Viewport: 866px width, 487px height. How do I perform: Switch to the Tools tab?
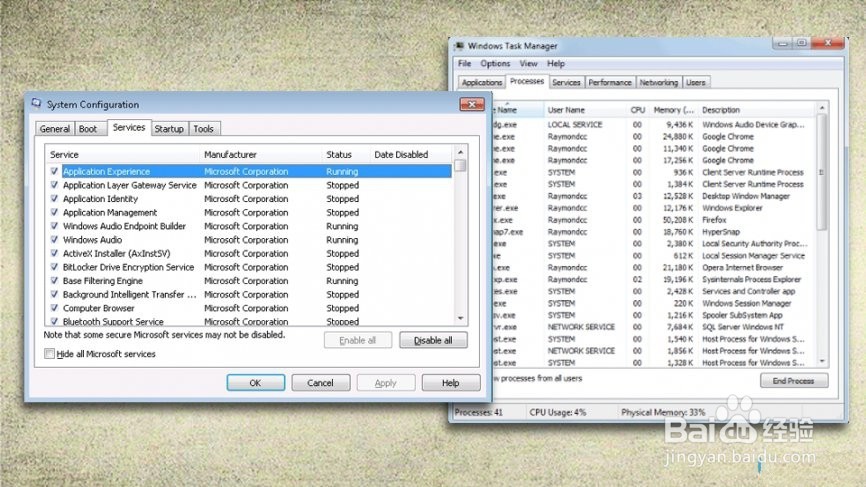(x=203, y=129)
